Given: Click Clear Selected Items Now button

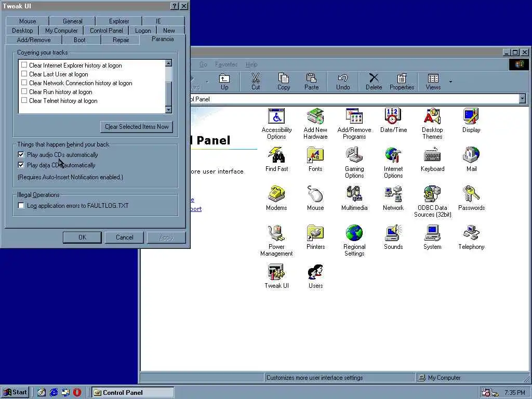Looking at the screenshot, I should (137, 127).
